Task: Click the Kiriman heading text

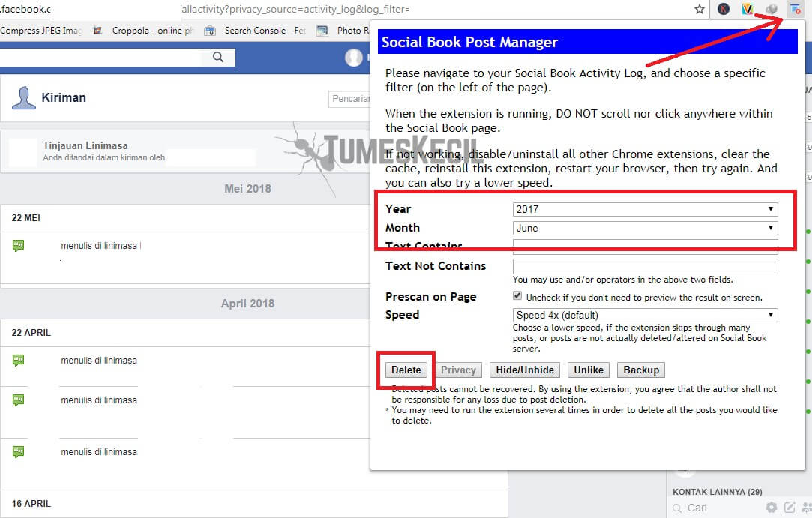Action: click(64, 97)
